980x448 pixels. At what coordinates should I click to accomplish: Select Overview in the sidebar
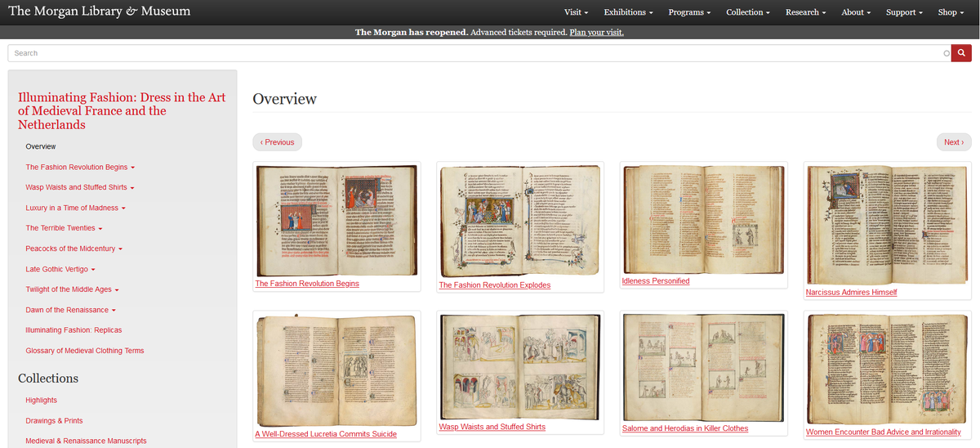point(41,146)
